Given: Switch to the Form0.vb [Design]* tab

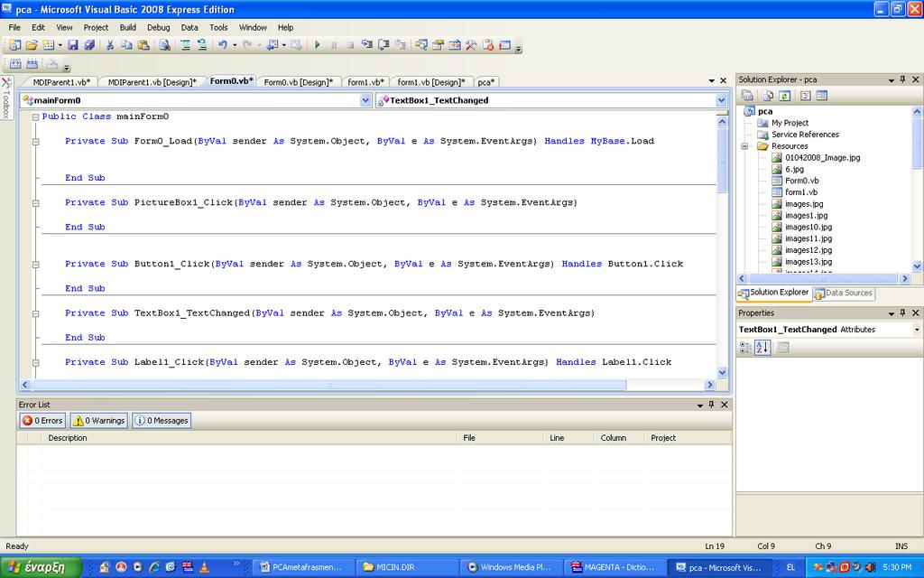Looking at the screenshot, I should [298, 82].
